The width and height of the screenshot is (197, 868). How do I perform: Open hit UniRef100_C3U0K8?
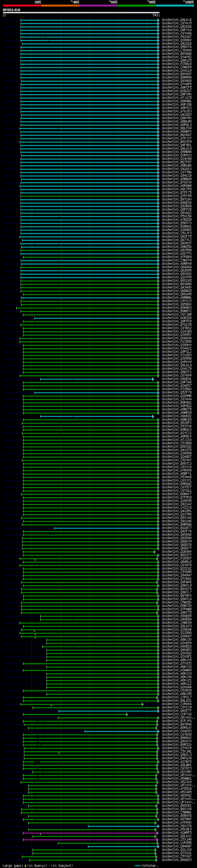(177, 50)
